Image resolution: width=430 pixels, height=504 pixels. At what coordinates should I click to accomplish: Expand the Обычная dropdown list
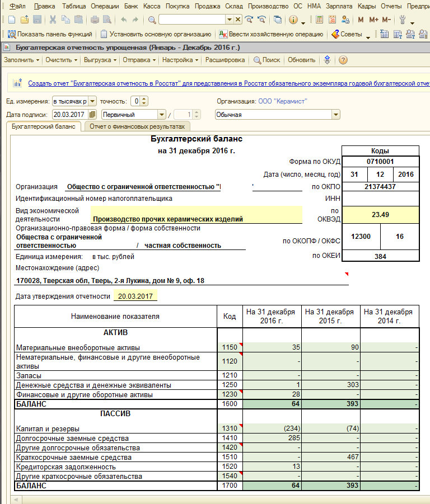pos(335,115)
